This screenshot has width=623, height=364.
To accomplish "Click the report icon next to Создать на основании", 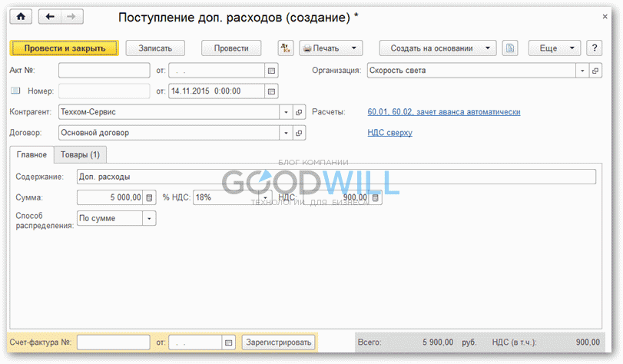I will click(x=509, y=48).
